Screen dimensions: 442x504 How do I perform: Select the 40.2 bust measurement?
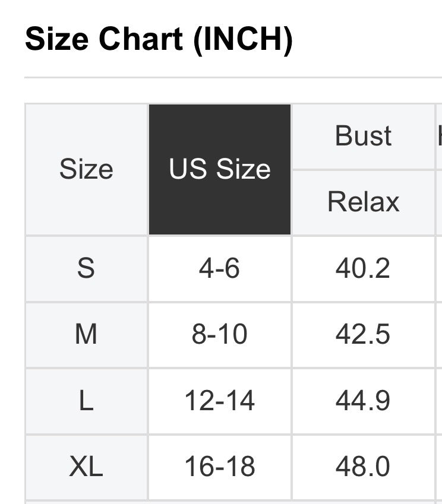[x=363, y=268]
